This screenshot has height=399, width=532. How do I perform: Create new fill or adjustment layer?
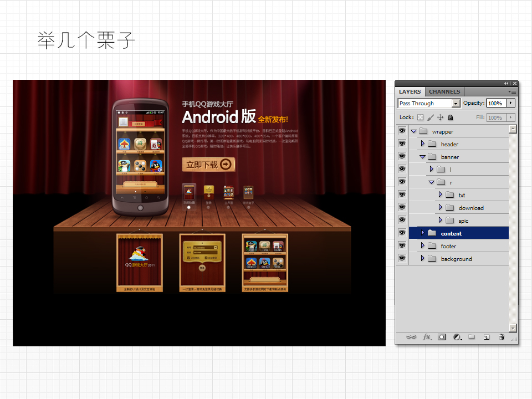pos(457,337)
